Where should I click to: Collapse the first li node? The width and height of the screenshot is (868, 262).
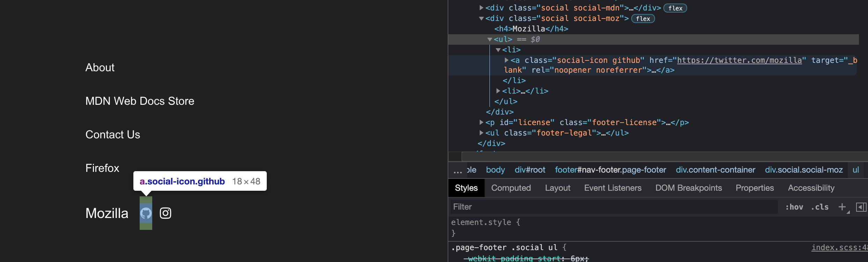(x=498, y=50)
